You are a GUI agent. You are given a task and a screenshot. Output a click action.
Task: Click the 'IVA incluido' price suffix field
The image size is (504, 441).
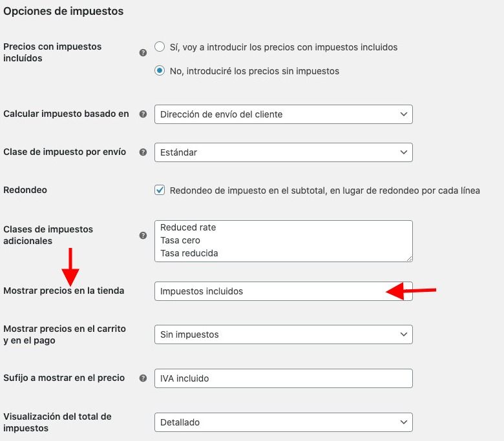(284, 378)
